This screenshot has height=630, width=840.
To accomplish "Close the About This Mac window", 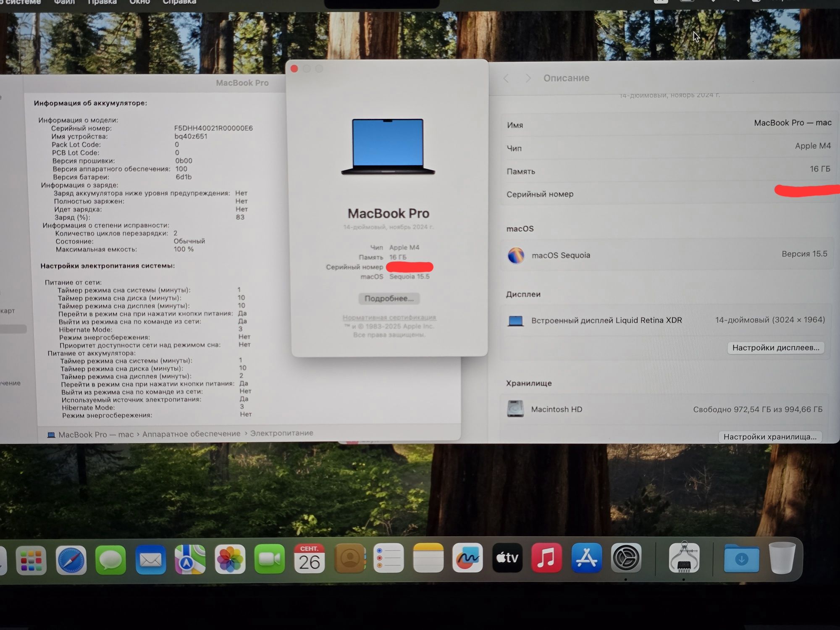I will [294, 68].
